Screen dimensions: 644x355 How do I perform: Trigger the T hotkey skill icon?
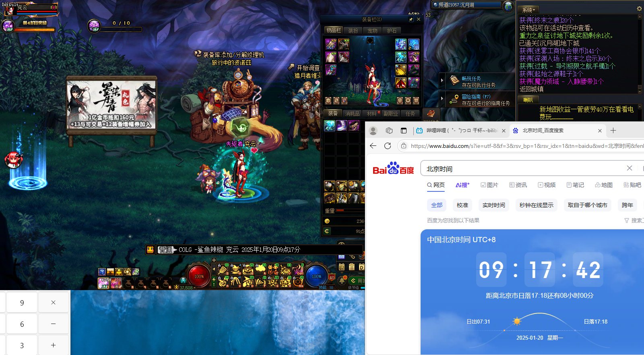273,269
